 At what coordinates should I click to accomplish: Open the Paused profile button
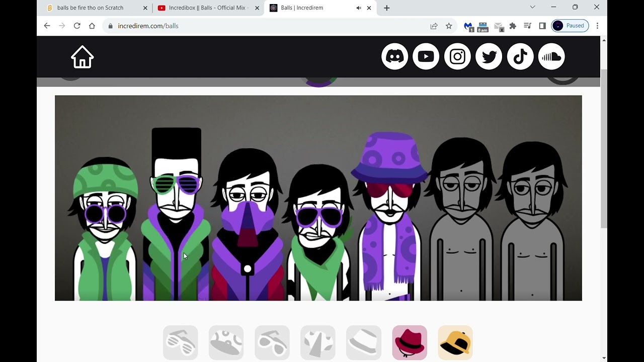570,26
